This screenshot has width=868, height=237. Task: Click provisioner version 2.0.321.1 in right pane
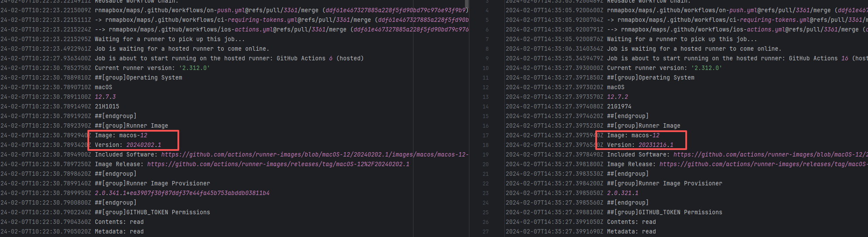pos(623,193)
